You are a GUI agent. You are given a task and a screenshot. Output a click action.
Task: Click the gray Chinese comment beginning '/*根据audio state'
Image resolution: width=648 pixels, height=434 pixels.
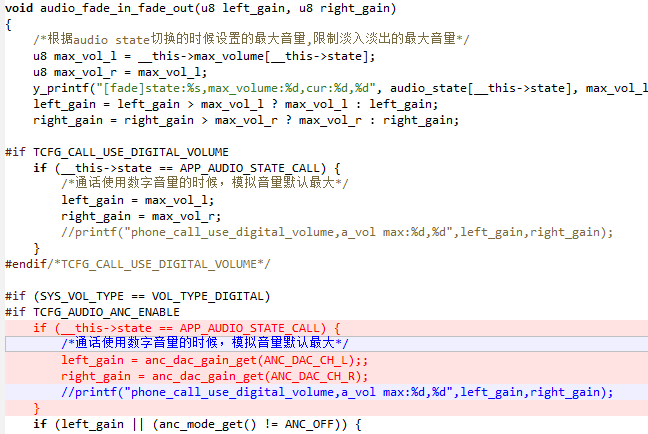(x=251, y=39)
